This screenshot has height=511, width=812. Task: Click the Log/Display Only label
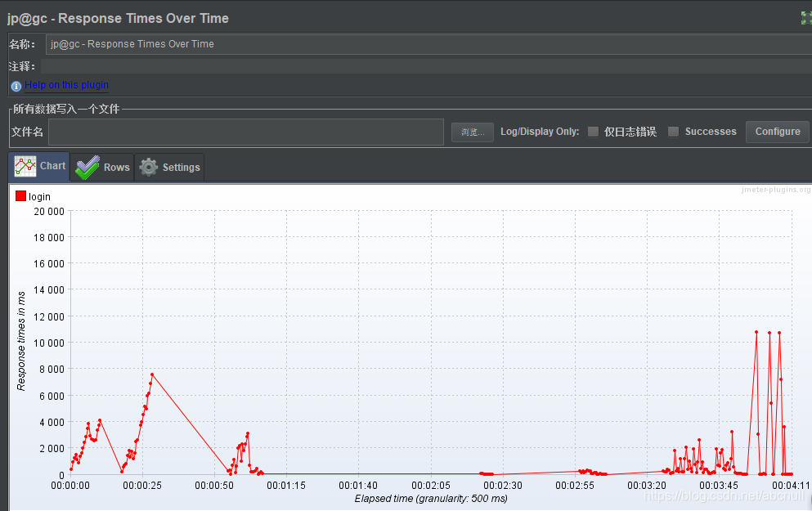540,132
